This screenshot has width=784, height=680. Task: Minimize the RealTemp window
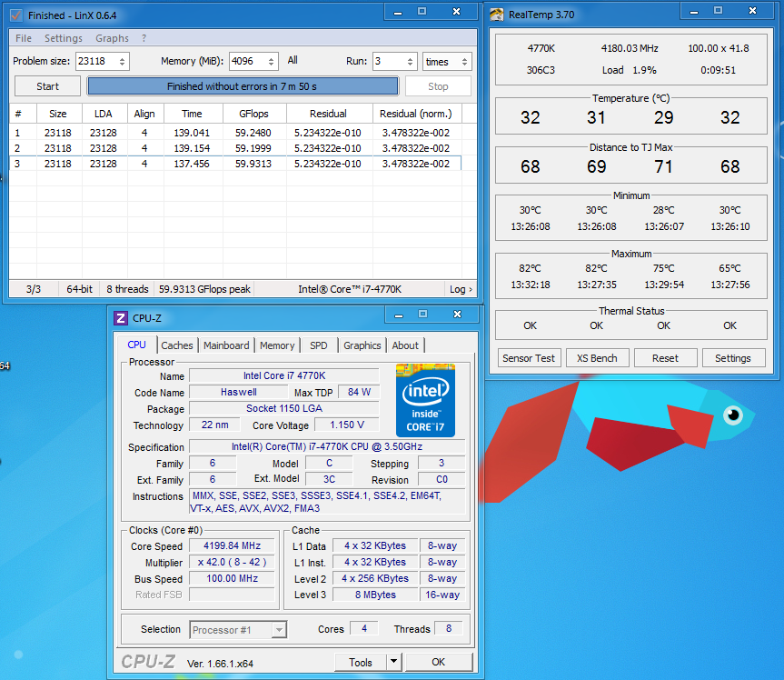(694, 12)
